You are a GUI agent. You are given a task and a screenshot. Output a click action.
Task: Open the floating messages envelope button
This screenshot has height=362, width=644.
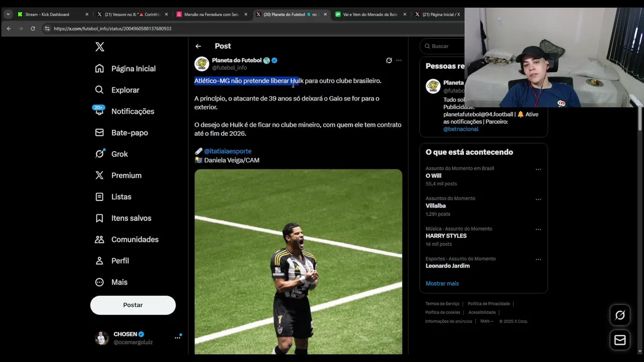point(620,340)
